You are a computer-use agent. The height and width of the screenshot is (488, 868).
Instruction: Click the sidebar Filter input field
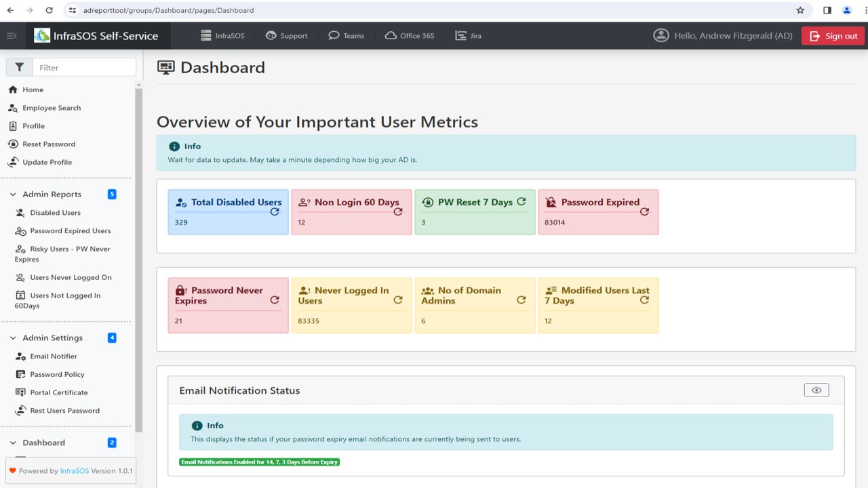84,67
